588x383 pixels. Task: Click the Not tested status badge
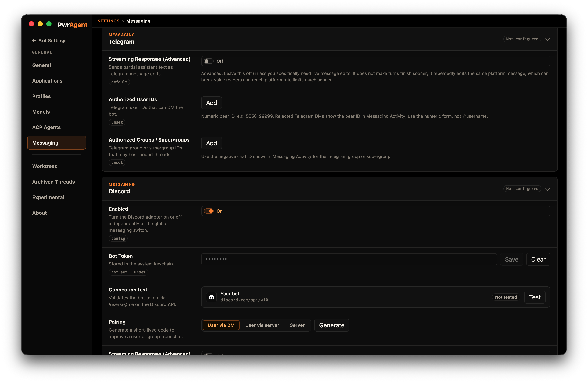506,297
